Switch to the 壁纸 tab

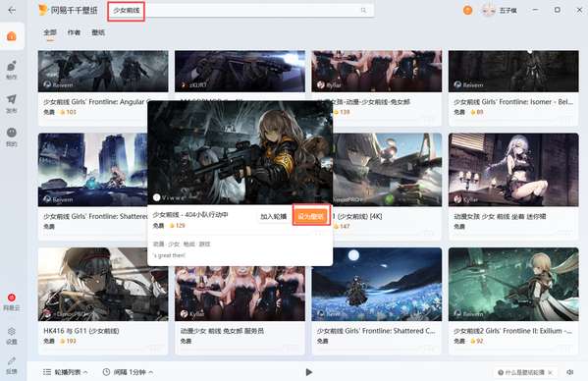(x=98, y=32)
